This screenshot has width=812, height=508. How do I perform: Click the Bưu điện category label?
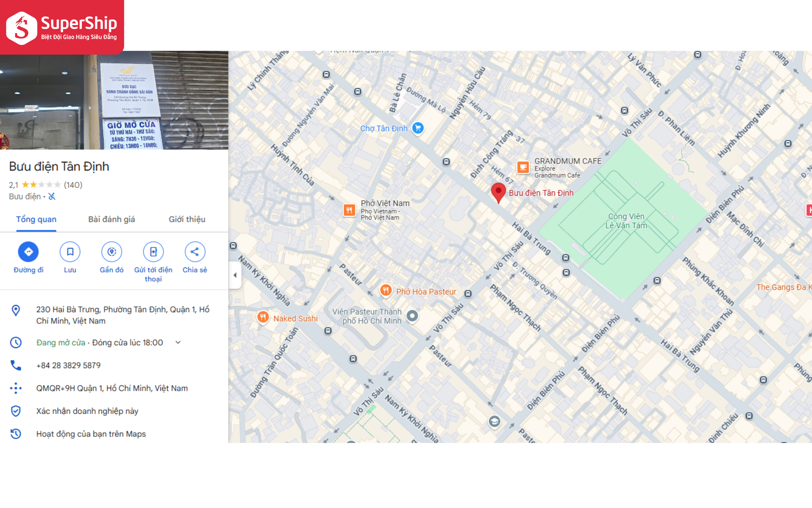point(25,197)
